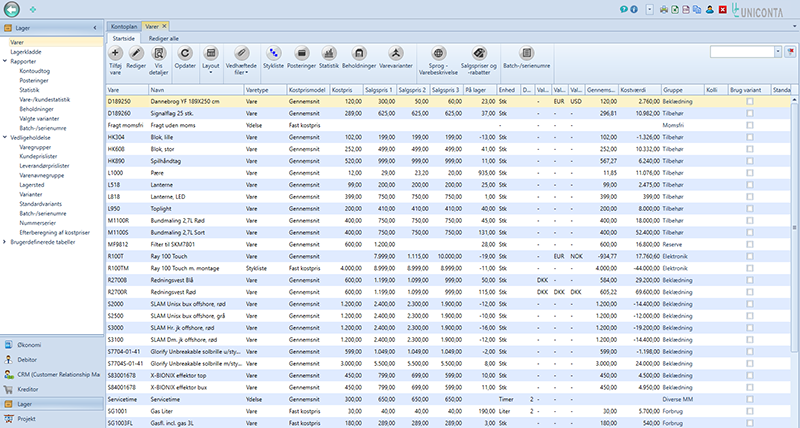Open the help speech bubble icon
Image resolution: width=800 pixels, height=428 pixels.
point(623,9)
